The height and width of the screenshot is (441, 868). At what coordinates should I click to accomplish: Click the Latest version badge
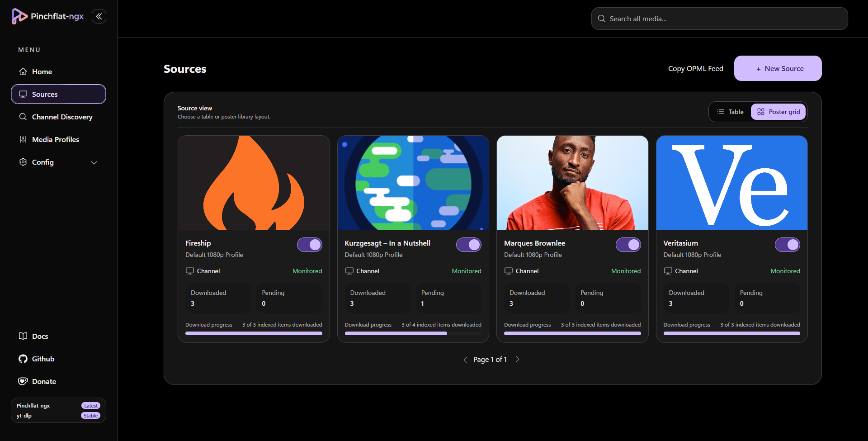pos(91,406)
